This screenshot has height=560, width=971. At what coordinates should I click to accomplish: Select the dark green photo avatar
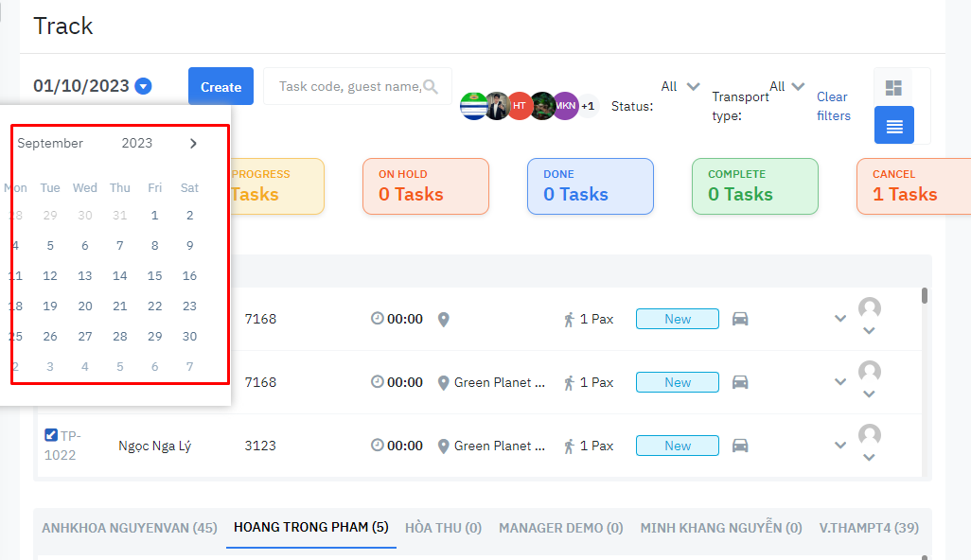(x=542, y=106)
